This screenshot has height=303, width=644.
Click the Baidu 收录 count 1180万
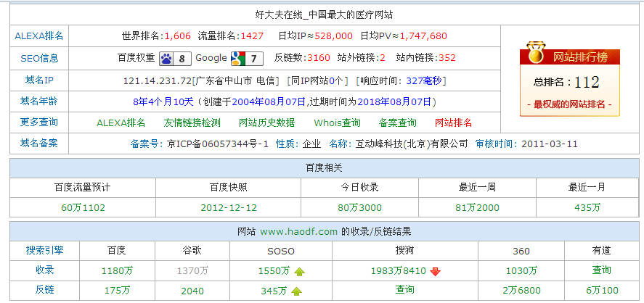click(x=117, y=271)
